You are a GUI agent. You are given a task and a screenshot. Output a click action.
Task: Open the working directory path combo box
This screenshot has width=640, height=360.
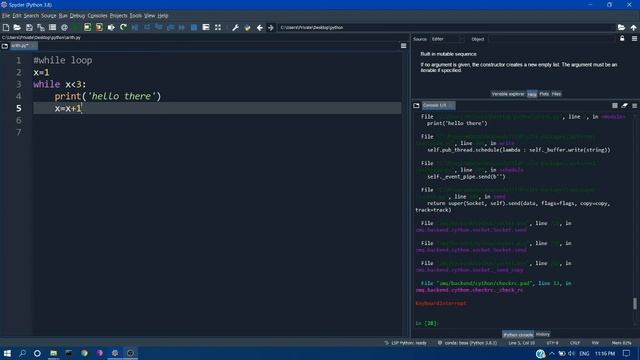point(447,27)
